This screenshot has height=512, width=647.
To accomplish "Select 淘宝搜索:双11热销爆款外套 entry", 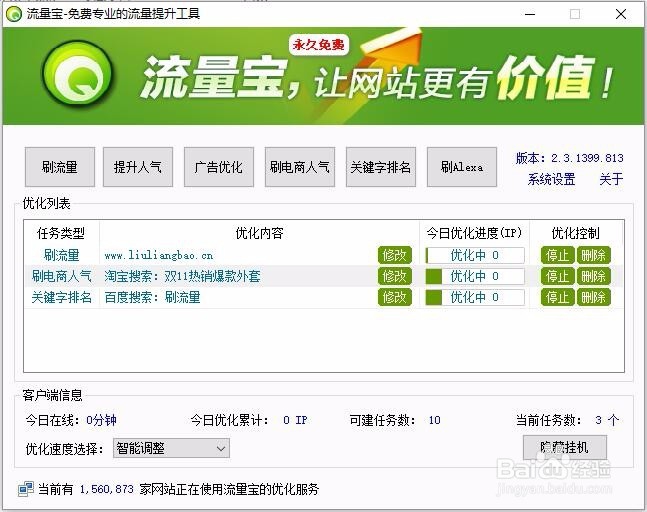I will point(182,276).
